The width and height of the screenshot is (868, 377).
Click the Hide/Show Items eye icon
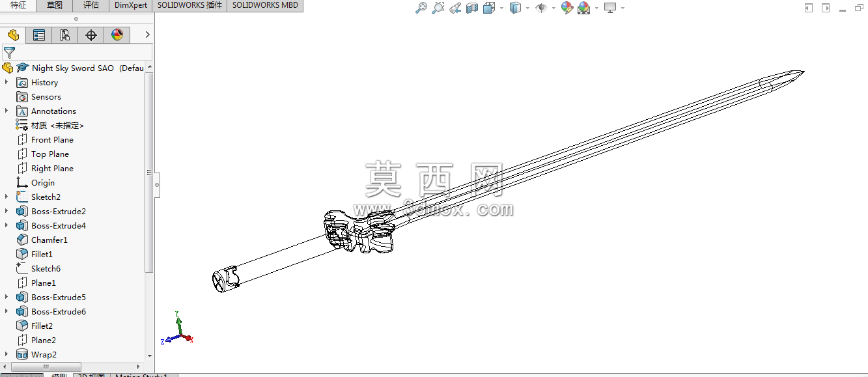[540, 8]
